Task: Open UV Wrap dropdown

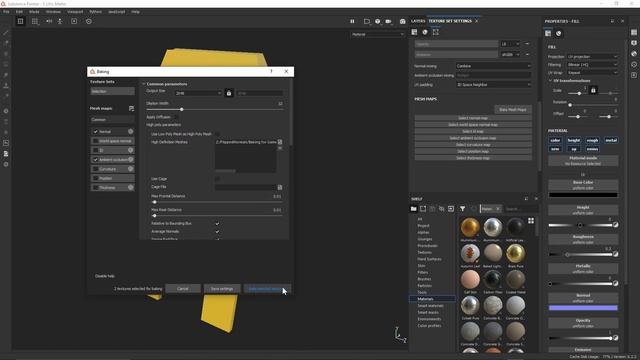Action: [x=592, y=73]
